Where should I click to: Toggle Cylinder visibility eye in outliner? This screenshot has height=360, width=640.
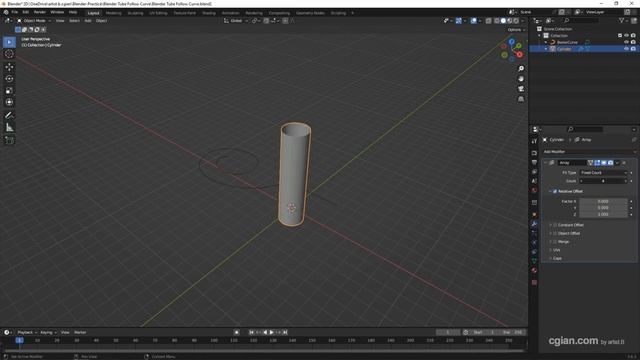(x=626, y=49)
